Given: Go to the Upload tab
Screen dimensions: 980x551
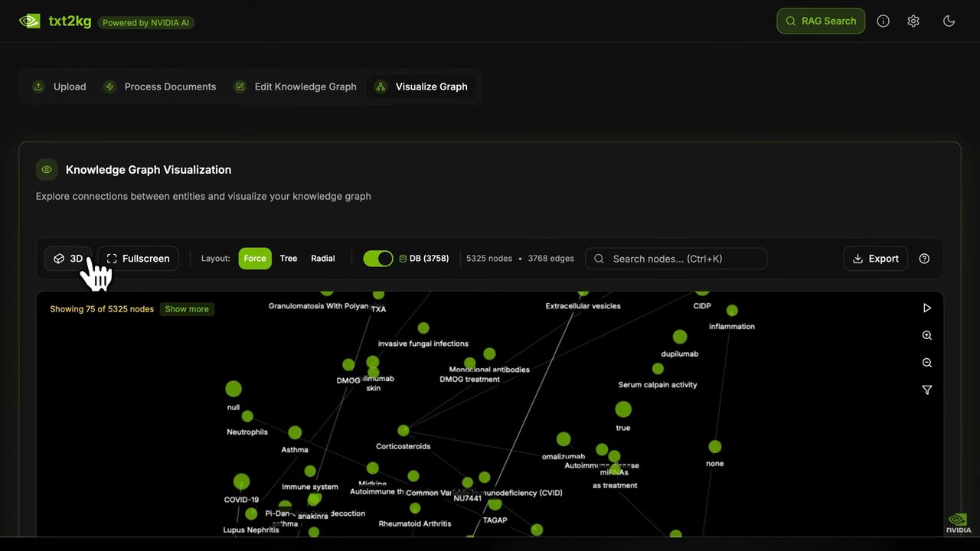Looking at the screenshot, I should tap(60, 86).
